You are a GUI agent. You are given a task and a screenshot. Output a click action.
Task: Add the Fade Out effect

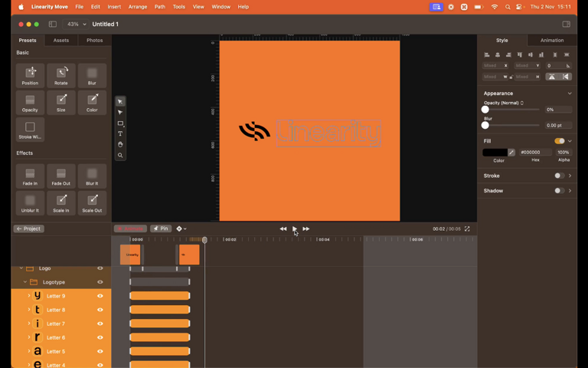point(61,176)
